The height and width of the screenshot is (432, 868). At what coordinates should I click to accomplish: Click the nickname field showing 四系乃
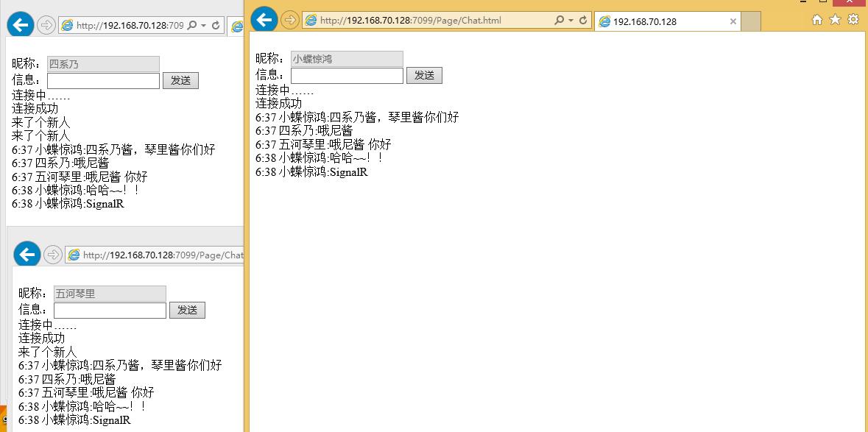pyautogui.click(x=104, y=64)
